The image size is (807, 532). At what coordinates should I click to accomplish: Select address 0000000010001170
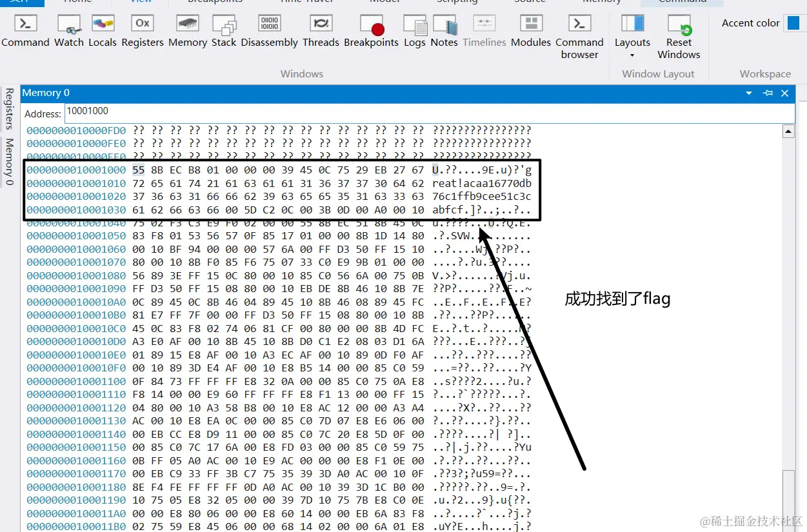click(76, 474)
